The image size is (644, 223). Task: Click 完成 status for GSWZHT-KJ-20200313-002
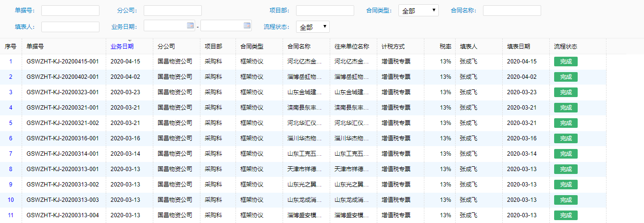[x=566, y=185]
